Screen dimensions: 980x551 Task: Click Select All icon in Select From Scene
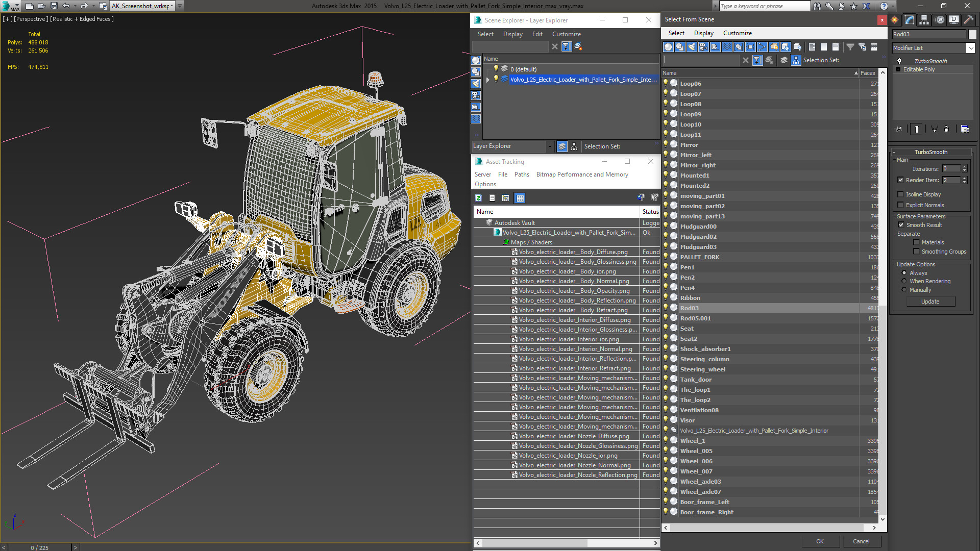tap(812, 47)
